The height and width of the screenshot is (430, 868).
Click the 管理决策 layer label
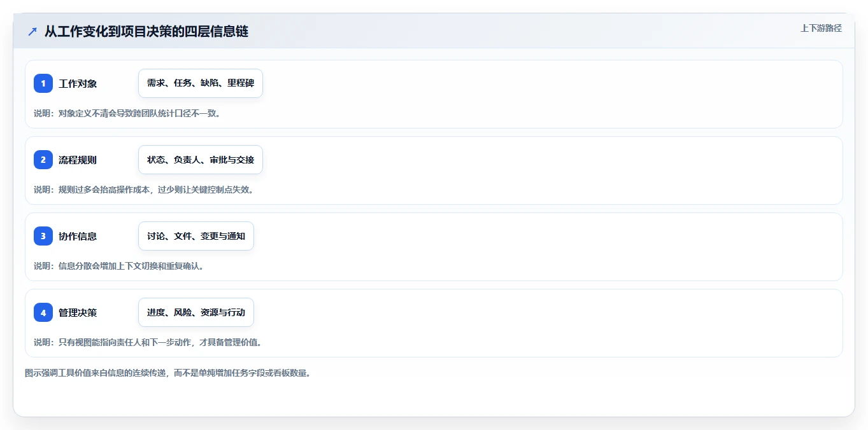78,312
